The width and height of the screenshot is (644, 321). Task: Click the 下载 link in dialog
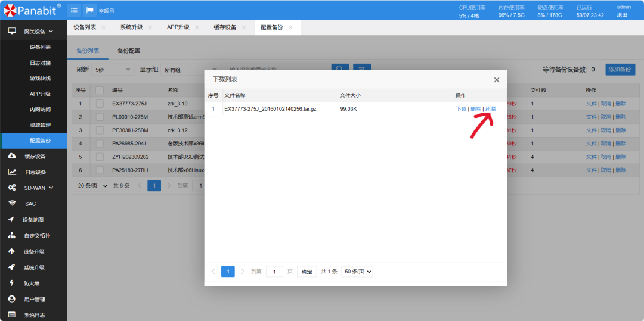point(461,109)
